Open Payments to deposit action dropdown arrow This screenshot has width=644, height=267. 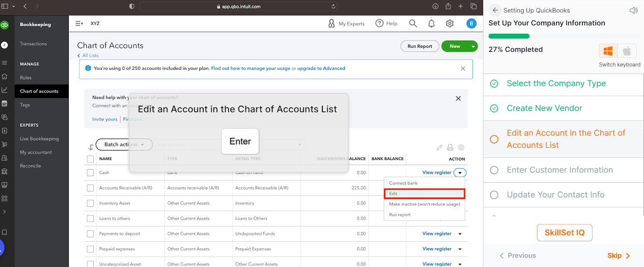[x=460, y=234]
